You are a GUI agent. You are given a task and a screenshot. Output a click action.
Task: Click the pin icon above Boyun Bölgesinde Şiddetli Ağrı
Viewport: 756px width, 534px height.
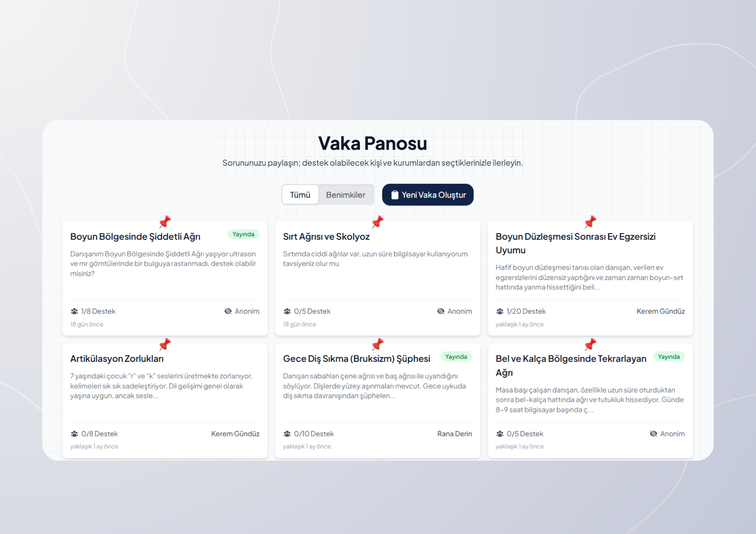pos(165,222)
